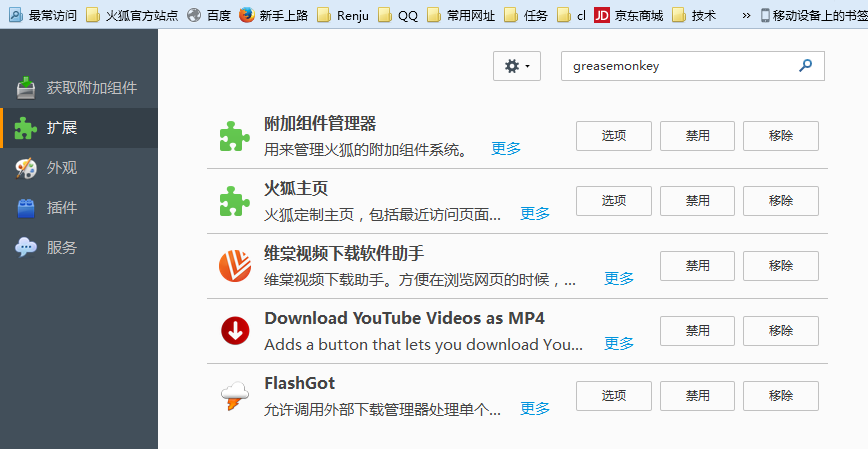Open 更多 link for 火狐主页
The width and height of the screenshot is (868, 449).
coord(535,214)
